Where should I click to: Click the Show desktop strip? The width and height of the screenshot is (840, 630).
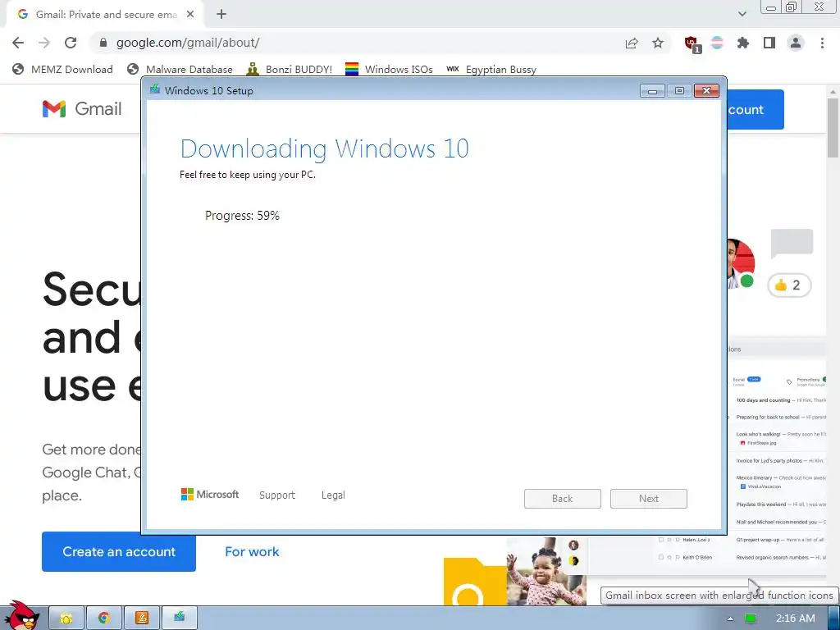click(833, 619)
